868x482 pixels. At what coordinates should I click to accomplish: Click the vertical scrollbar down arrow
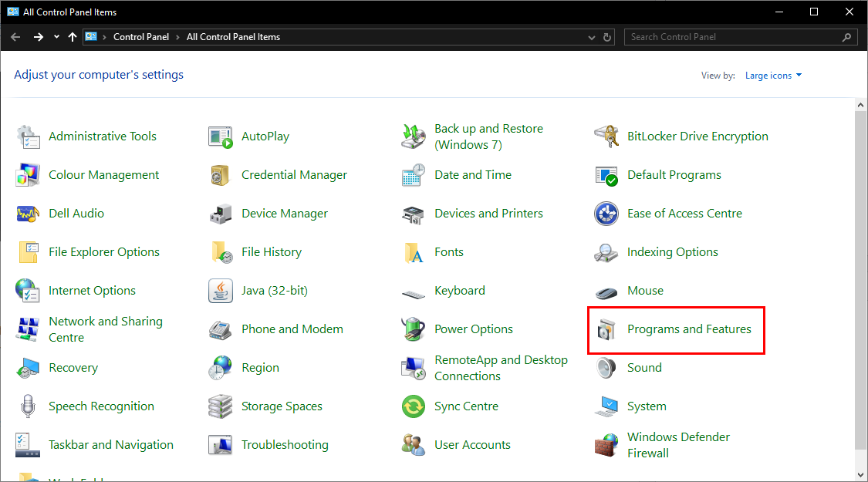pyautogui.click(x=861, y=474)
